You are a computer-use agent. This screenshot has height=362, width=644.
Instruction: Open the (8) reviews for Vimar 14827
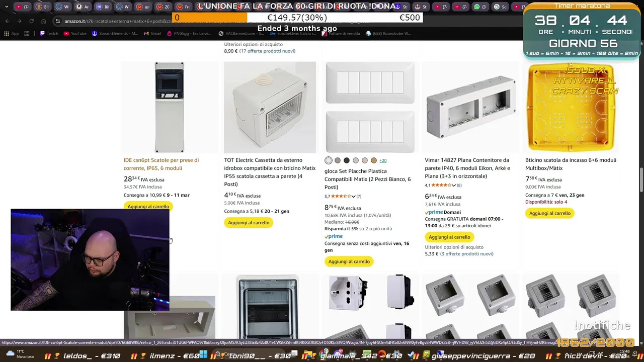(459, 186)
